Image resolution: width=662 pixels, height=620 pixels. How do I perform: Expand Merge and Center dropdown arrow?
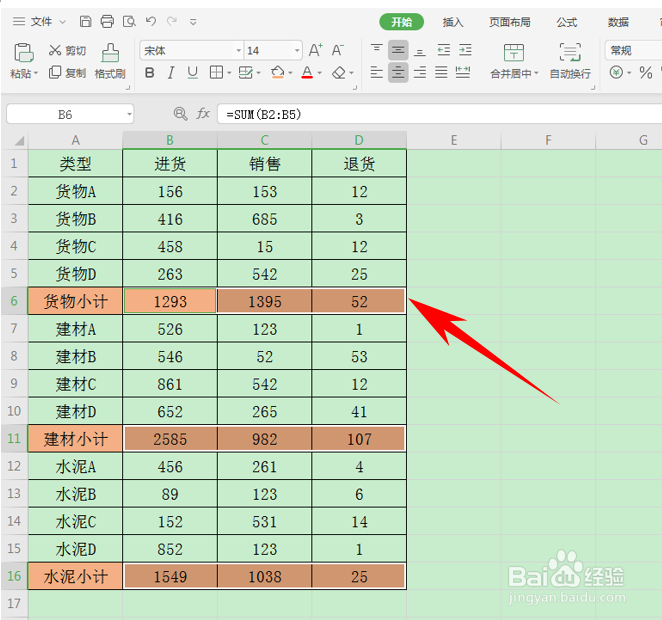pos(536,73)
